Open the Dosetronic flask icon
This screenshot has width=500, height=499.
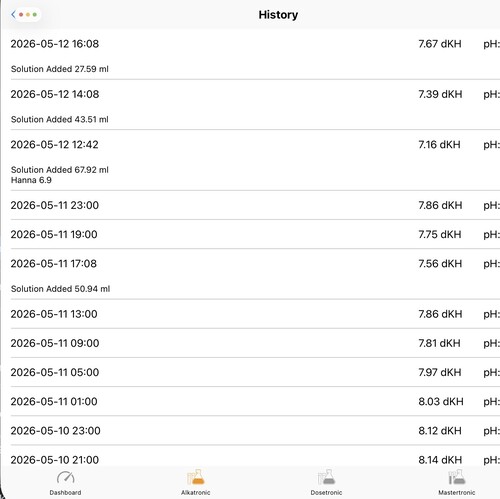click(x=326, y=477)
